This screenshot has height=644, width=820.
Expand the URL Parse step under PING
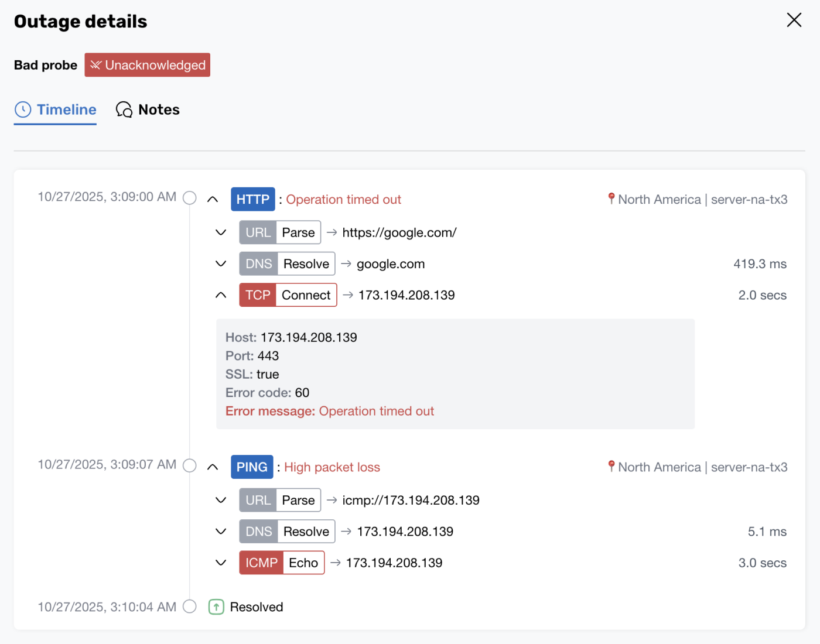tap(221, 500)
